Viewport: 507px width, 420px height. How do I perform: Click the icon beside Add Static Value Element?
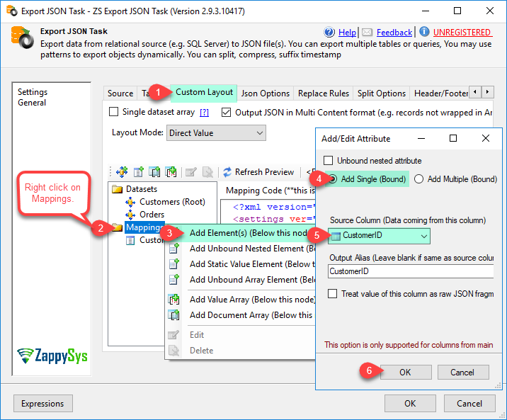tap(174, 264)
